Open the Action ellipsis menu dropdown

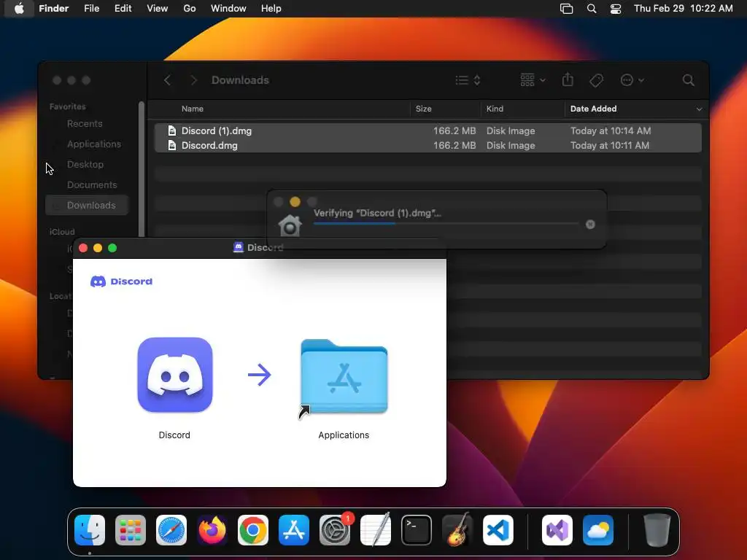click(x=632, y=80)
